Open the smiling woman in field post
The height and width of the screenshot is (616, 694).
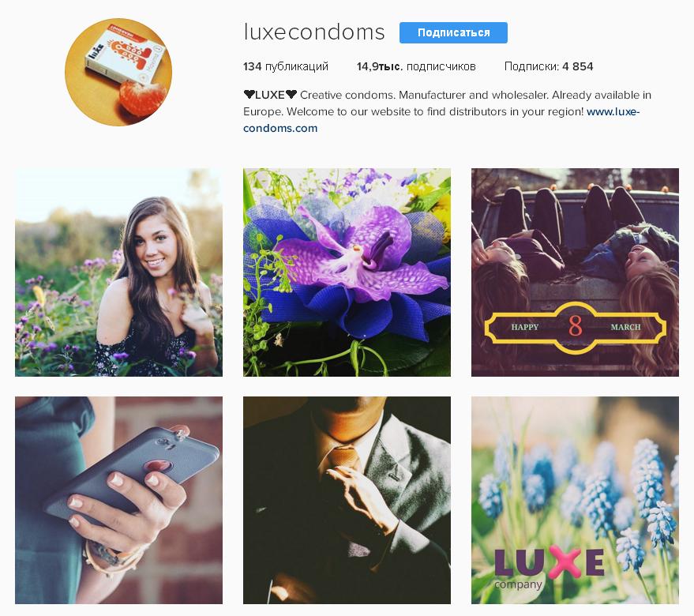click(118, 272)
